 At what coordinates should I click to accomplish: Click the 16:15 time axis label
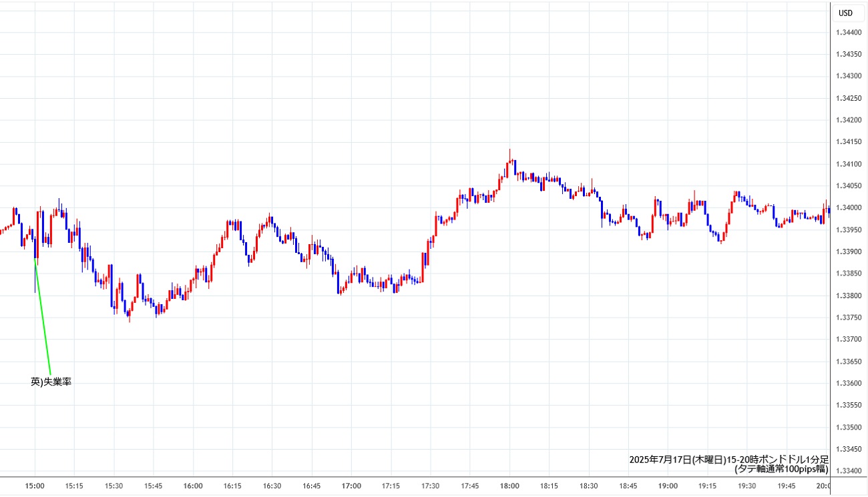tap(232, 486)
